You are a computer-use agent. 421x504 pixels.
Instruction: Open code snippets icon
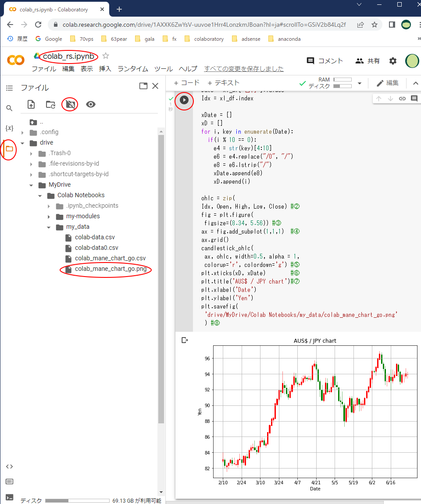coord(9,466)
